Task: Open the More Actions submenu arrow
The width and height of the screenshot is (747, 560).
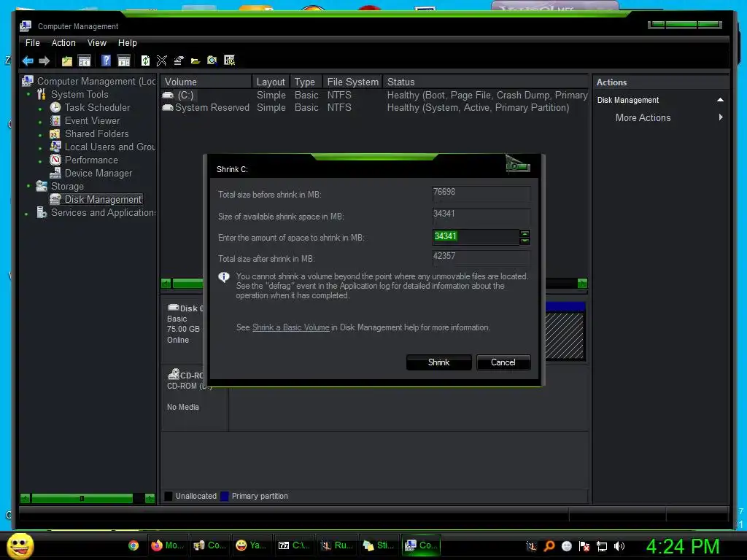Action: 721,117
